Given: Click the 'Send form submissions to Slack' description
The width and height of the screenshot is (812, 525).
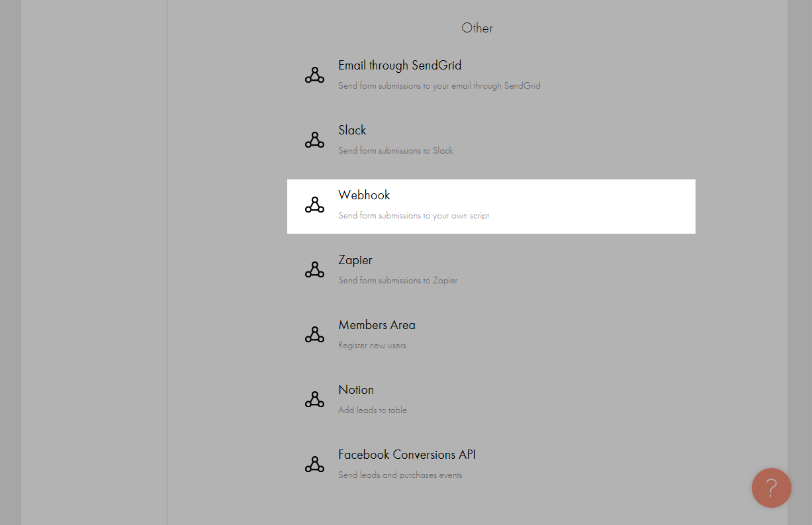Looking at the screenshot, I should point(396,151).
